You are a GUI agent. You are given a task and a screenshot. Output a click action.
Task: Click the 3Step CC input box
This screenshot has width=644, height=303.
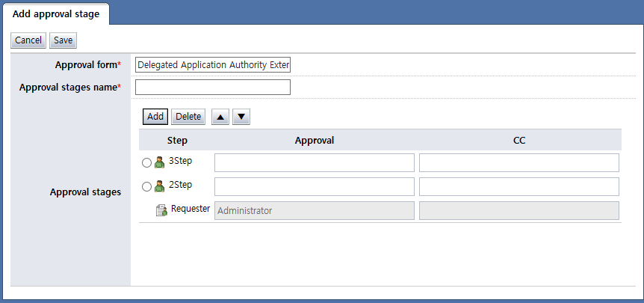(518, 163)
